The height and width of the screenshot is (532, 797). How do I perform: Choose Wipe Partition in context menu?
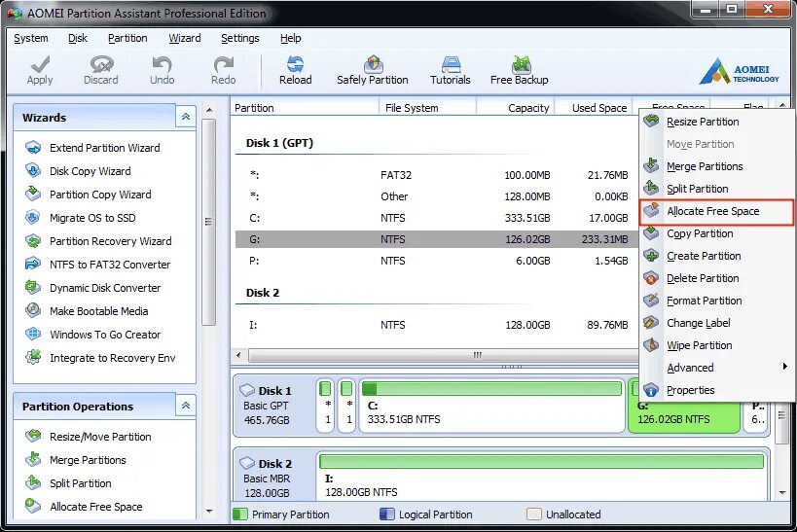coord(716,345)
